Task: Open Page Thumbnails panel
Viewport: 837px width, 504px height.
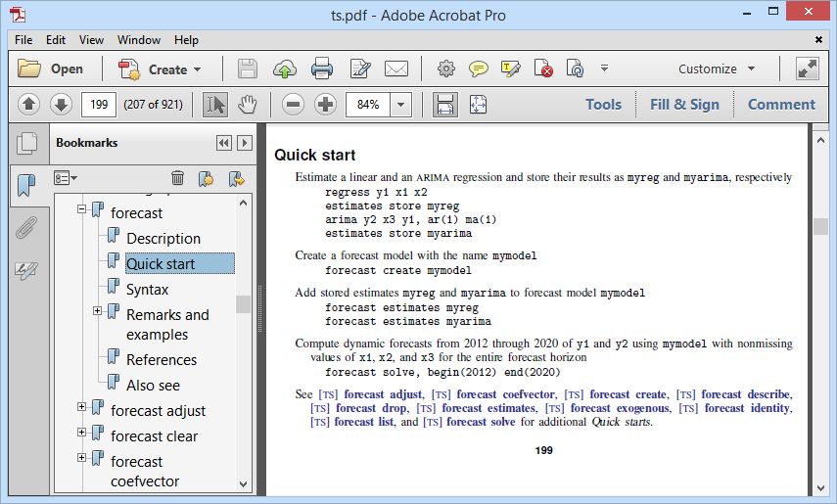Action: click(x=26, y=144)
